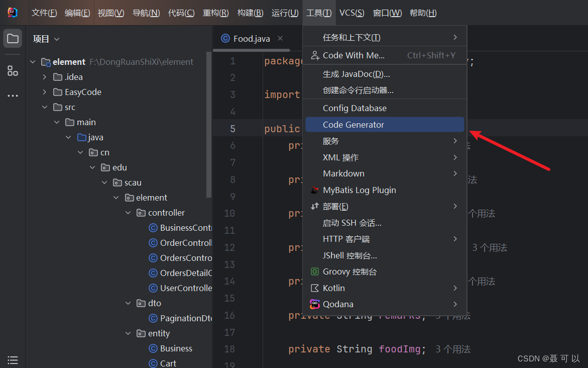Click the OrderController class icon
Viewport: 588px width, 368px height.
153,243
